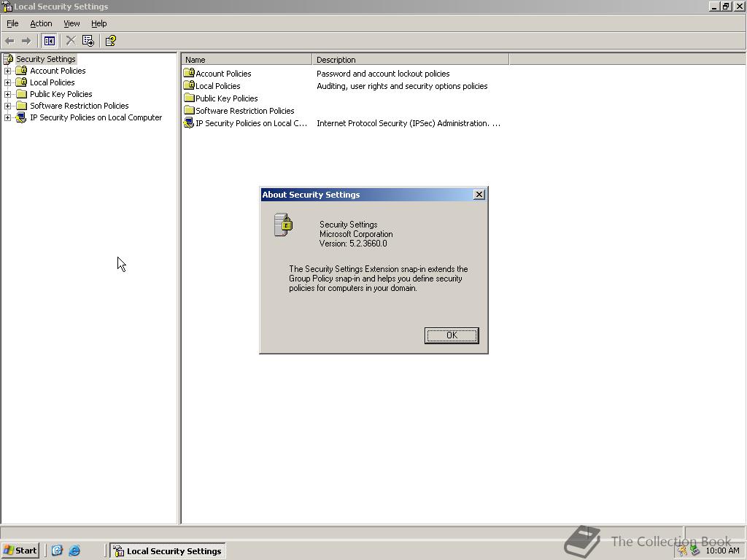Viewport: 747px width, 560px height.
Task: Open the Action menu
Action: 41,23
